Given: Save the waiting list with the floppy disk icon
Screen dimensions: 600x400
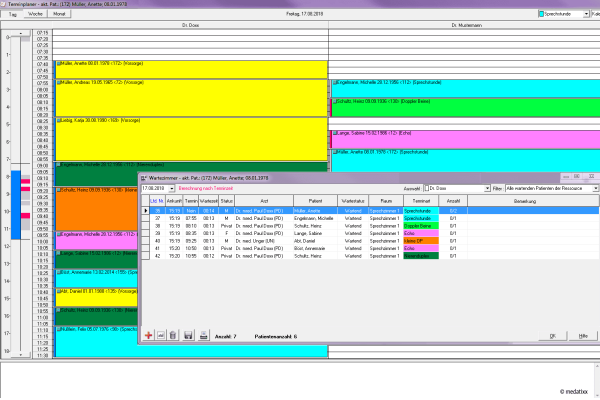Looking at the screenshot, I should pyautogui.click(x=188, y=335).
